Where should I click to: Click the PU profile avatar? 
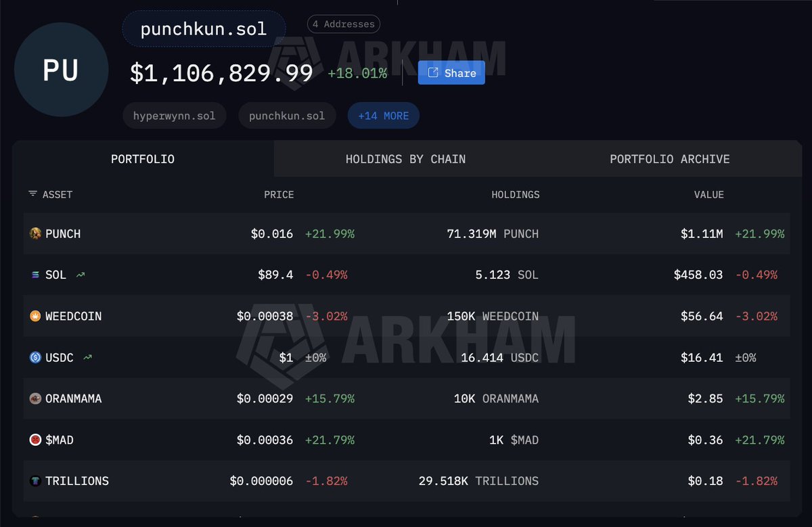61,70
